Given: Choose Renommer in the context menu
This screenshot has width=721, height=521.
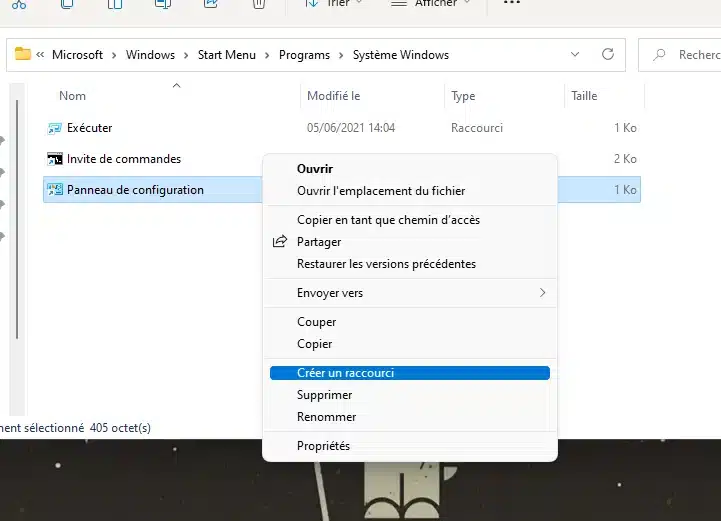Looking at the screenshot, I should click(327, 417).
